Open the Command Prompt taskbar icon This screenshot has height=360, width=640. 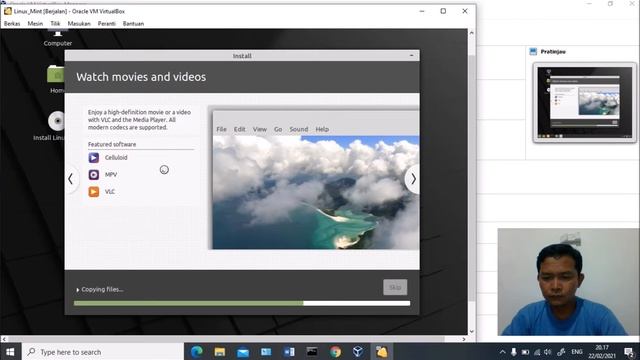[312, 351]
